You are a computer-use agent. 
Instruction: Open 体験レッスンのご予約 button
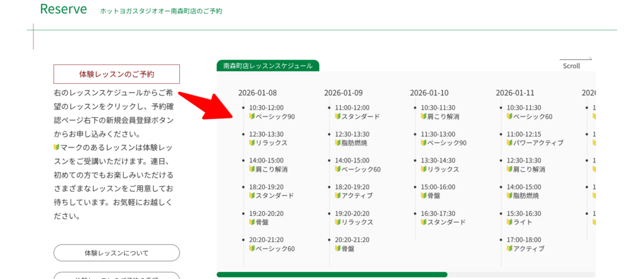click(x=116, y=74)
